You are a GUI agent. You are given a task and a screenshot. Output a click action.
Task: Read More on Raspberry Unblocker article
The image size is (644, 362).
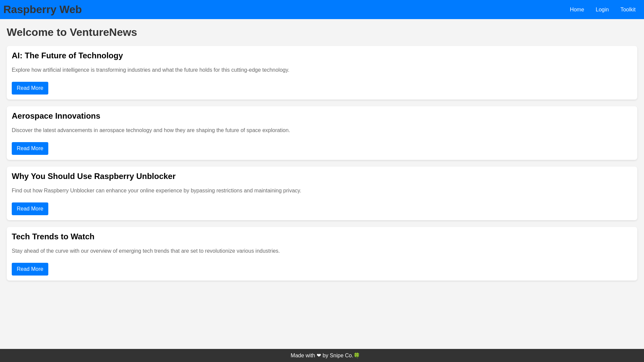pyautogui.click(x=30, y=209)
